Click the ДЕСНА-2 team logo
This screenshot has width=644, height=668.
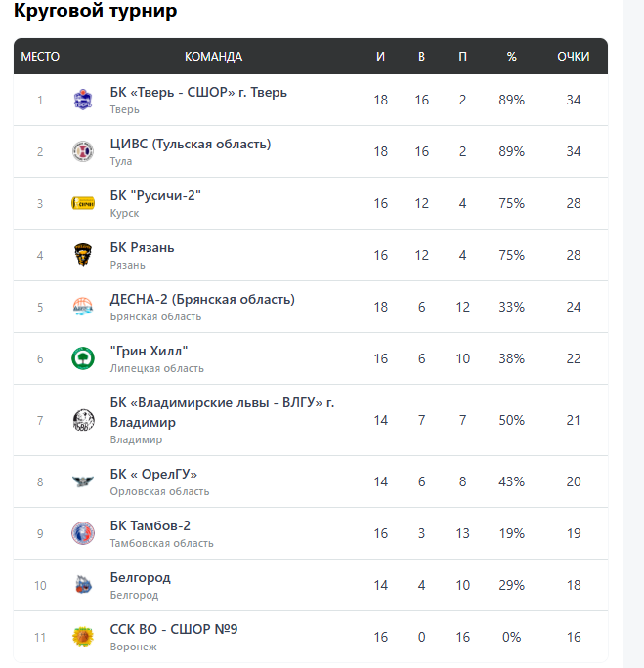coord(83,307)
